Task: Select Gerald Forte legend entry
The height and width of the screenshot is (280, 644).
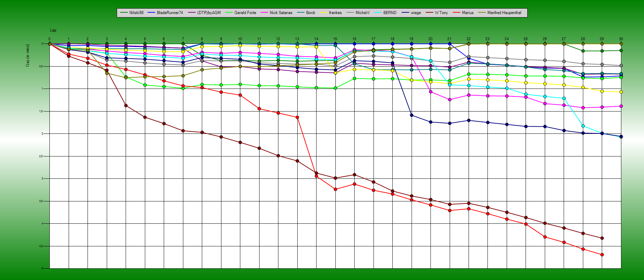Action: (241, 13)
